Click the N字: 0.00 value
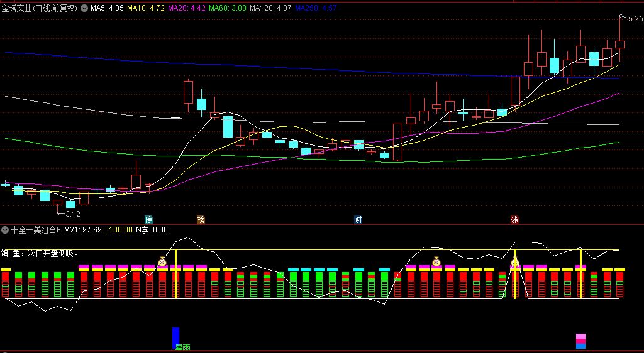Viewport: 644px width, 353px height. click(152, 230)
